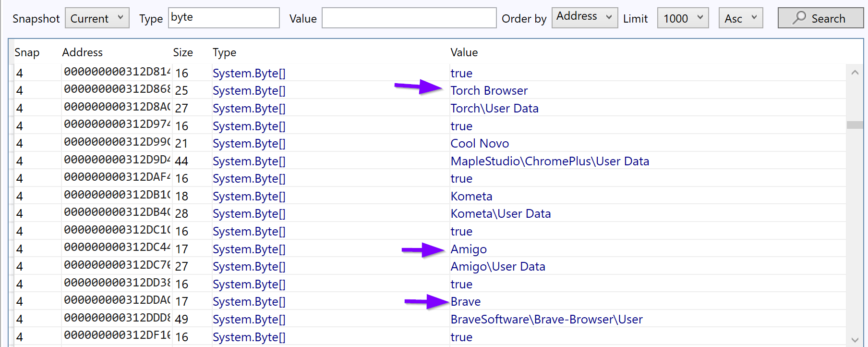Focus the Type input field containing byte

tap(224, 18)
